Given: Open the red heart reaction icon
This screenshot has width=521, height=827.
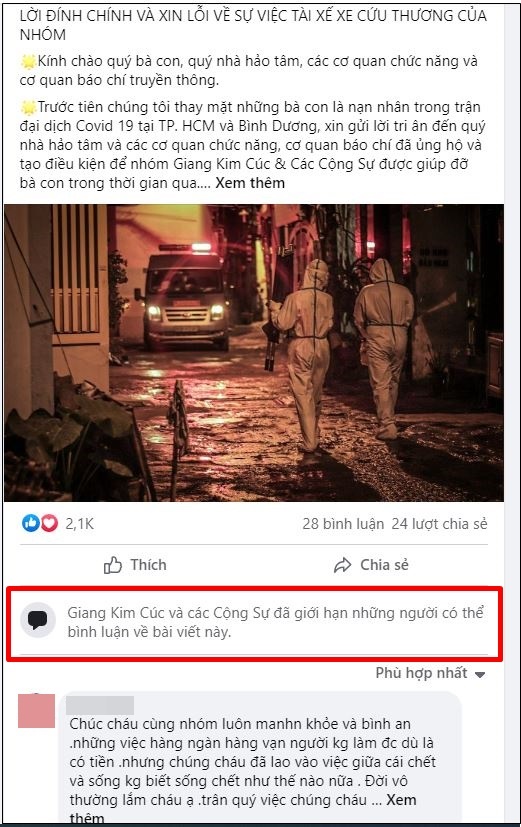Looking at the screenshot, I should (x=49, y=523).
